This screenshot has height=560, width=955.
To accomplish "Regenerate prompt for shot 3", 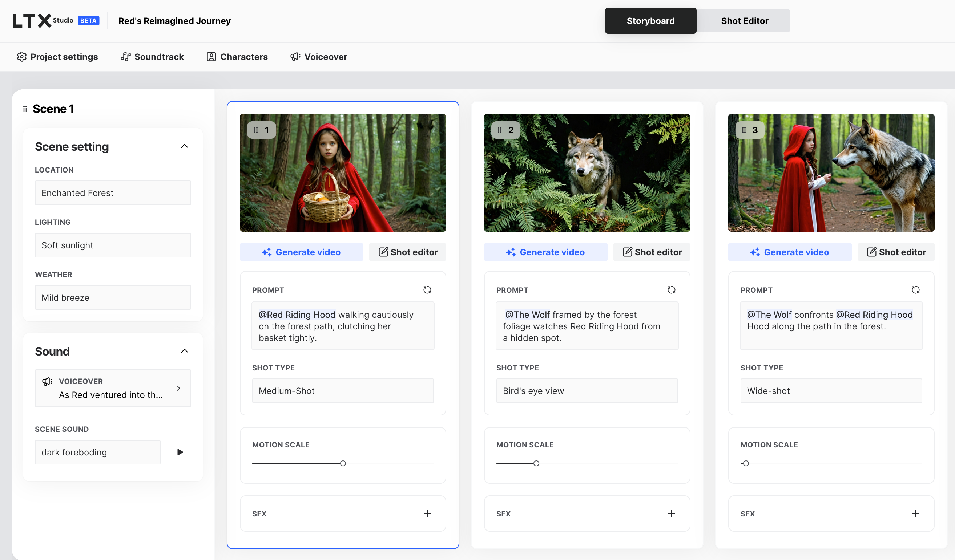I will pos(915,290).
